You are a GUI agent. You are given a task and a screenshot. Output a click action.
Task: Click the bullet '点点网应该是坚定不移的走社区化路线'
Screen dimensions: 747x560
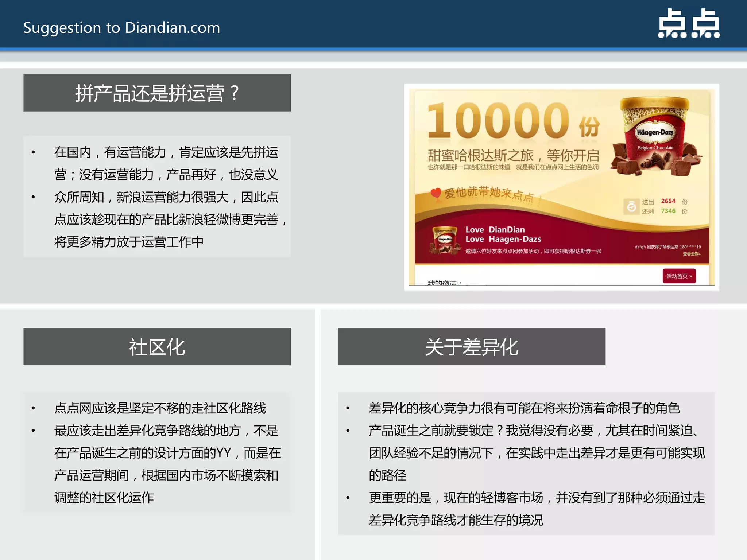(160, 408)
